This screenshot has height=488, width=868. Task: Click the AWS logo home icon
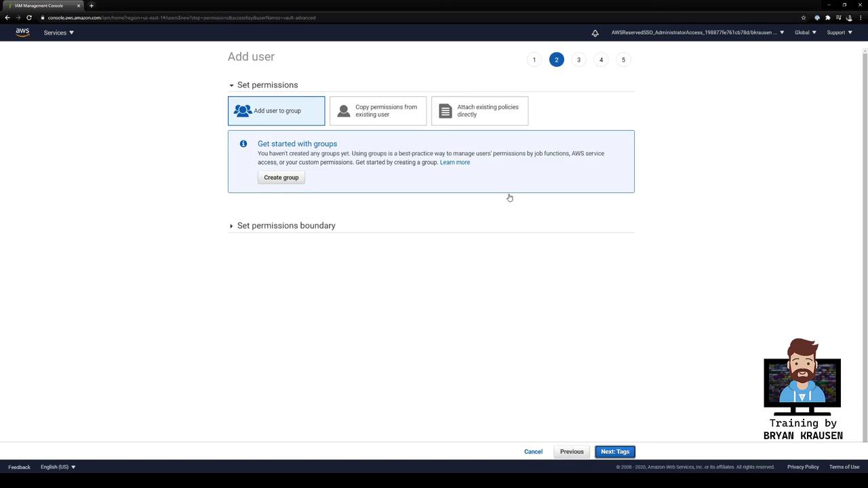click(22, 33)
